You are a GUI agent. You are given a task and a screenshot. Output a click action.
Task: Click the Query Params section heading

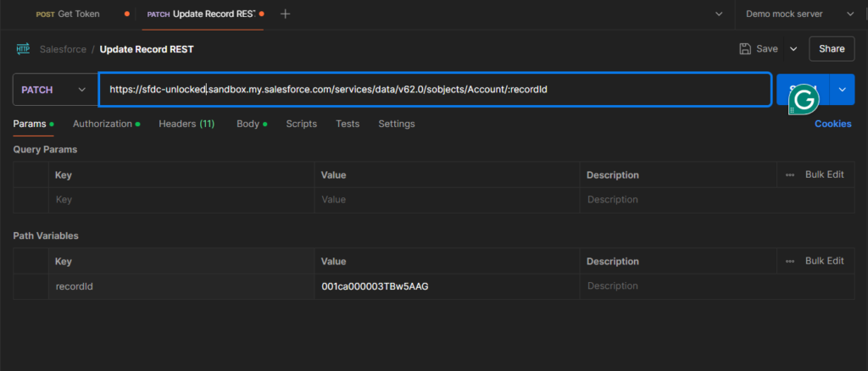tap(45, 149)
